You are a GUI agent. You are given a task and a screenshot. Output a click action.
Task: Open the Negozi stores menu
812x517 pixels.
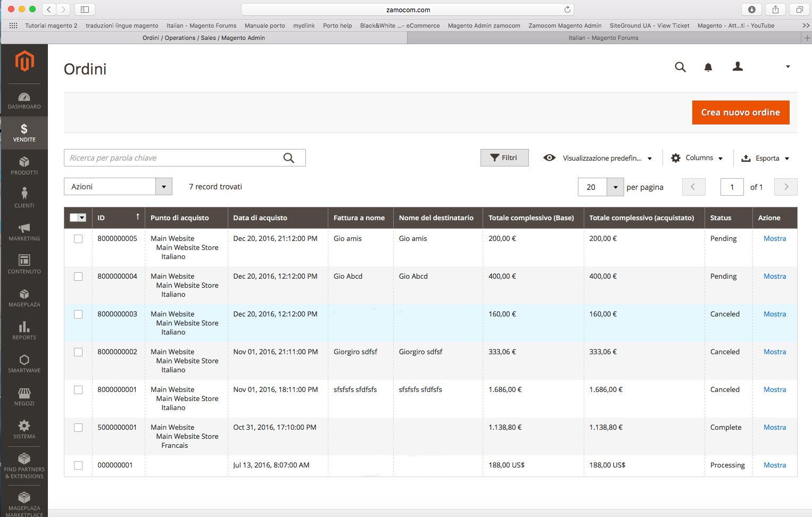(x=24, y=397)
